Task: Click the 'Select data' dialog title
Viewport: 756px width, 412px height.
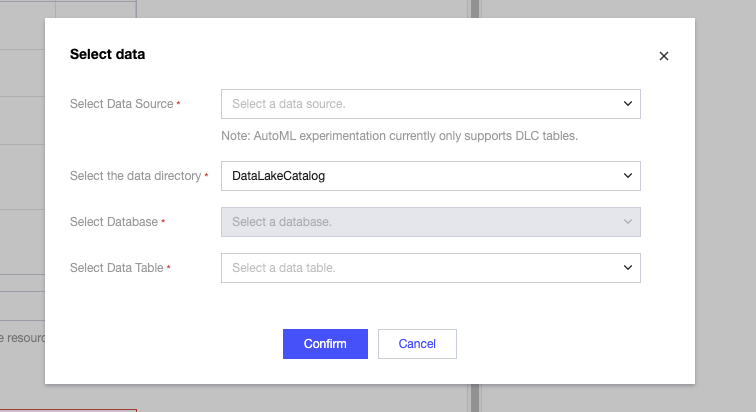Action: [x=107, y=55]
